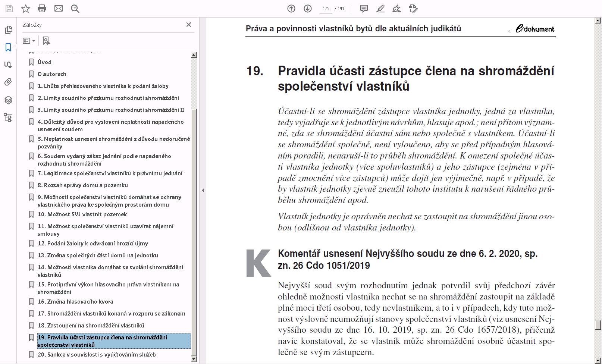Viewport: 602px width, 364px height.
Task: Print the document using the printer icon
Action: (42, 8)
